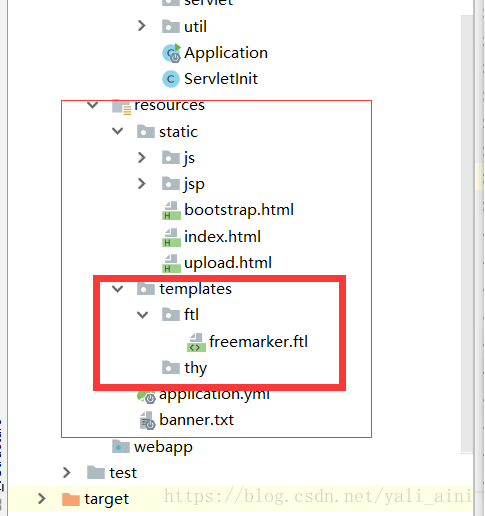Click the bootstrap.html file icon
This screenshot has width=485, height=516.
point(171,211)
